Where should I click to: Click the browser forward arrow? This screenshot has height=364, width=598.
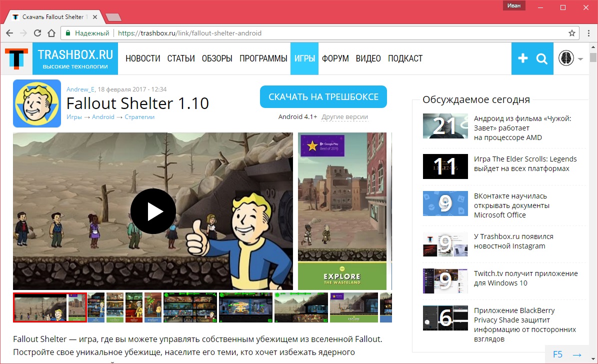point(23,33)
